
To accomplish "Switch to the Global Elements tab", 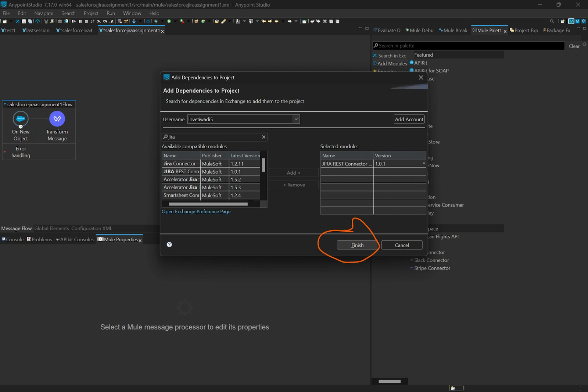I will (51, 228).
